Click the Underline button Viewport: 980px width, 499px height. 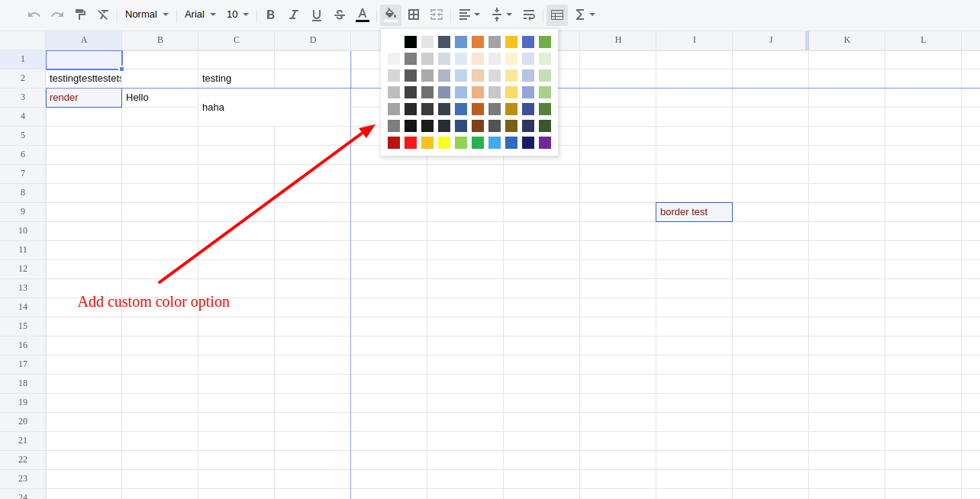coord(316,14)
